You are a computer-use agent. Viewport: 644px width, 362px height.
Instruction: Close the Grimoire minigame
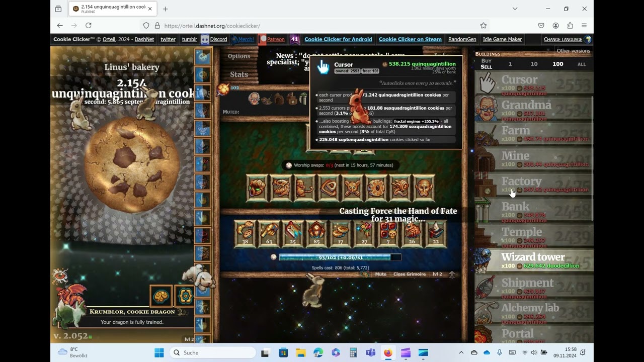410,274
